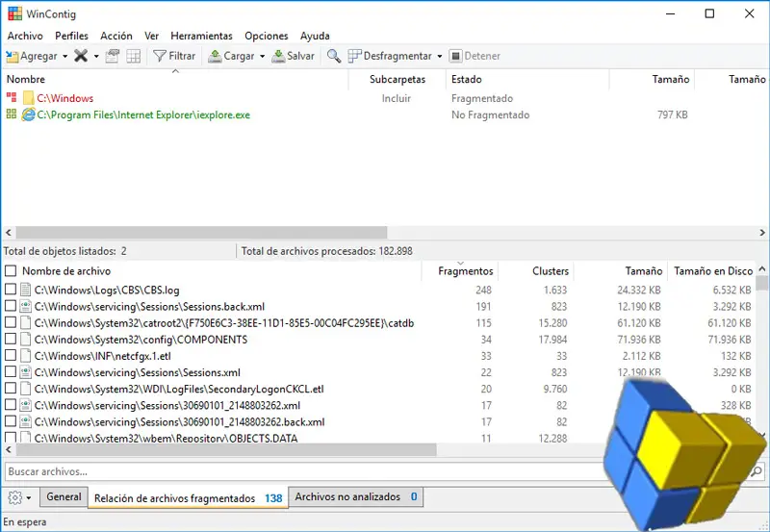Click the Detener stop button
This screenshot has width=770, height=532.
[475, 56]
